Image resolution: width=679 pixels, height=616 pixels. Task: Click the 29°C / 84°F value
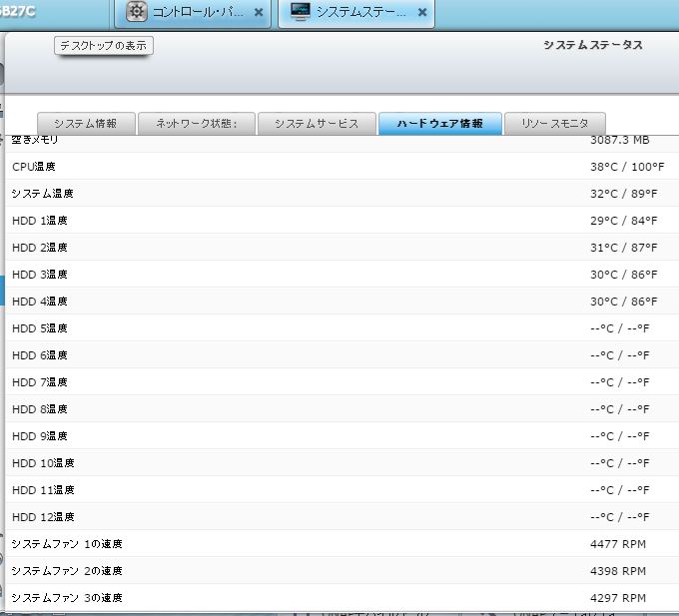pyautogui.click(x=623, y=221)
